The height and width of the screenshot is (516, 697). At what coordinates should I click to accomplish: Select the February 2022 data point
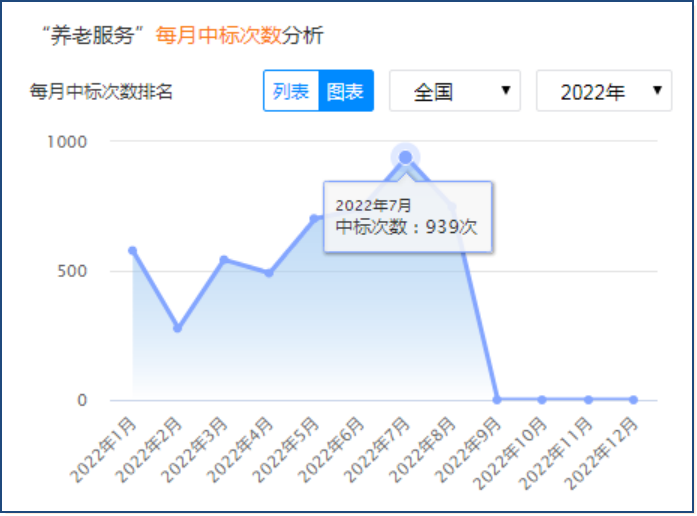point(178,328)
